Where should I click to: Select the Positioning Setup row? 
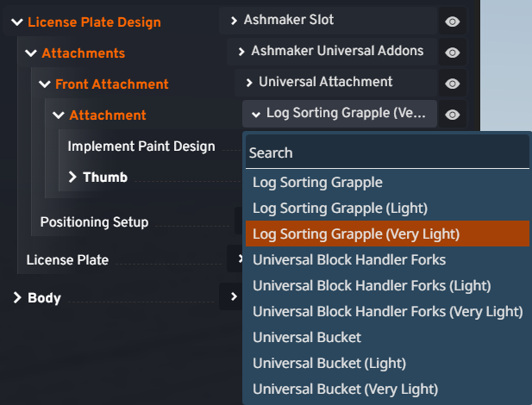94,222
